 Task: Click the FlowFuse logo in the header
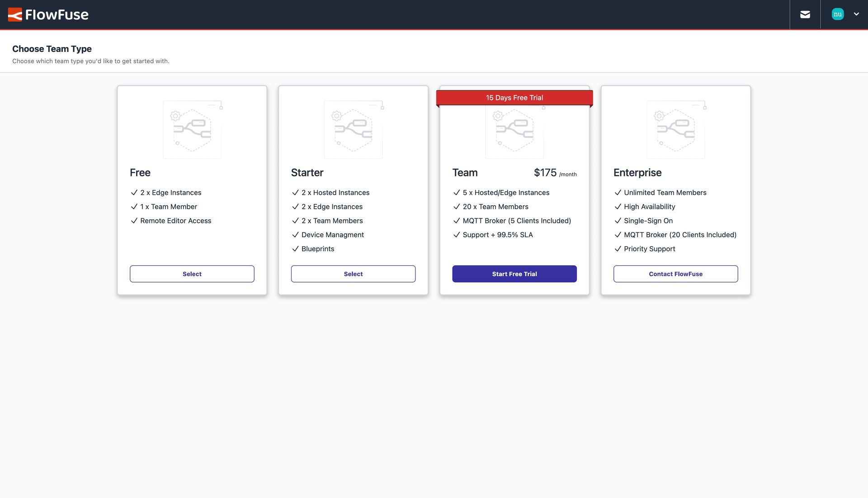pos(48,14)
